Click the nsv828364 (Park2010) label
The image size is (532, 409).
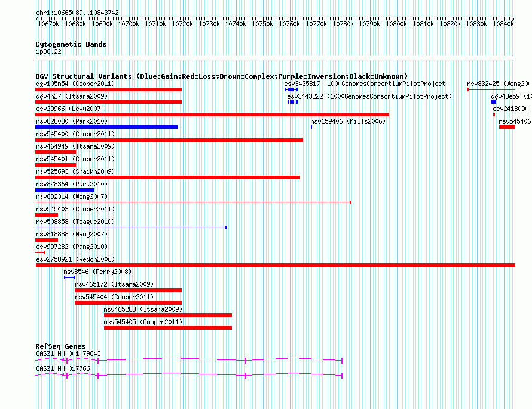[72, 184]
